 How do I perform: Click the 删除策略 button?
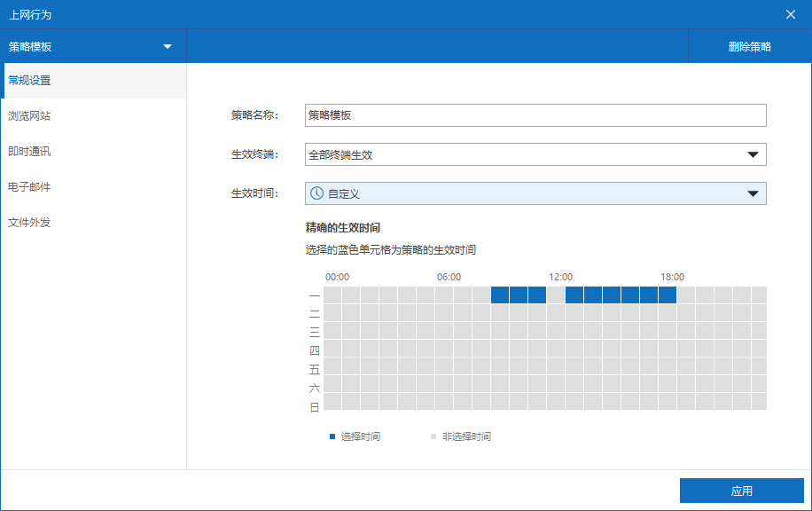(x=749, y=47)
